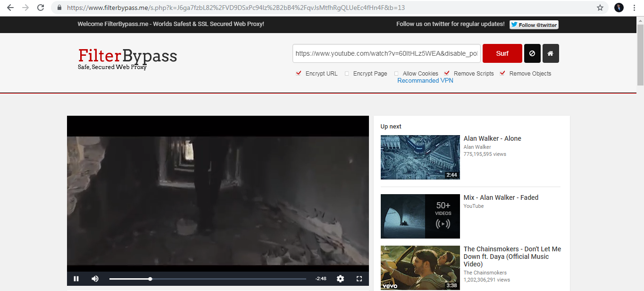This screenshot has height=291, width=644.
Task: Click the 775,195,595 views text
Action: click(485, 154)
